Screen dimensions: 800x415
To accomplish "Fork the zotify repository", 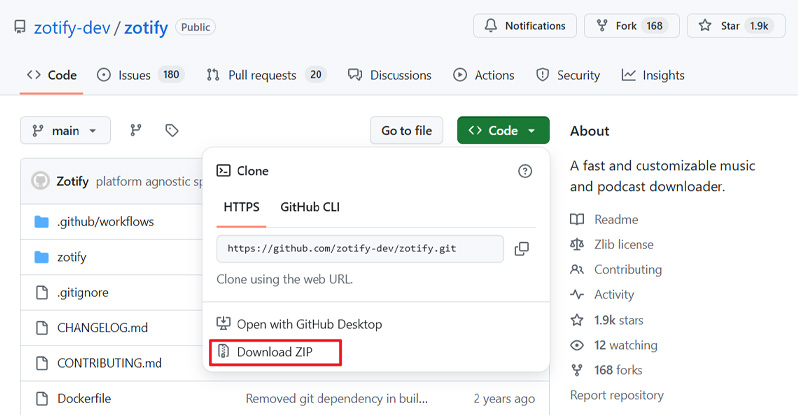I will tap(632, 26).
